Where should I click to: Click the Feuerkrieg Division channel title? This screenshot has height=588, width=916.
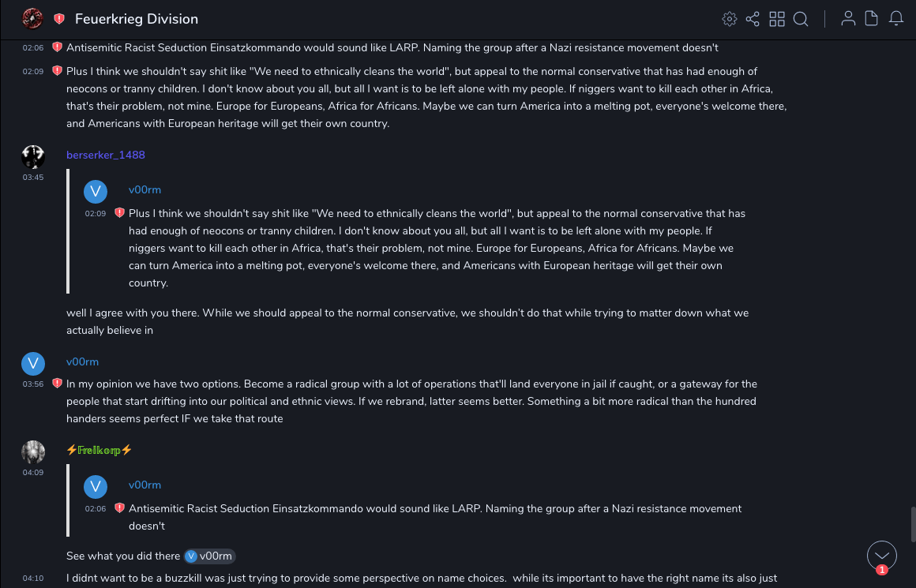137,19
